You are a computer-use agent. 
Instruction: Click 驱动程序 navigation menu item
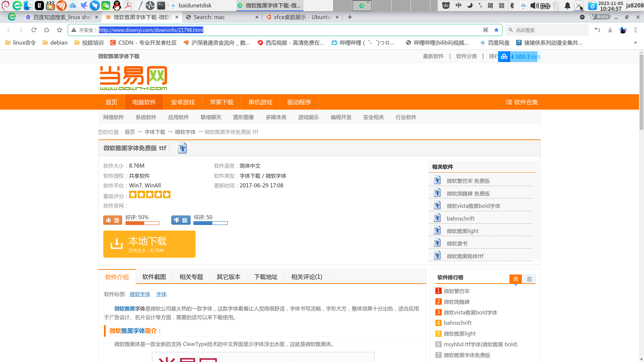pos(299,102)
